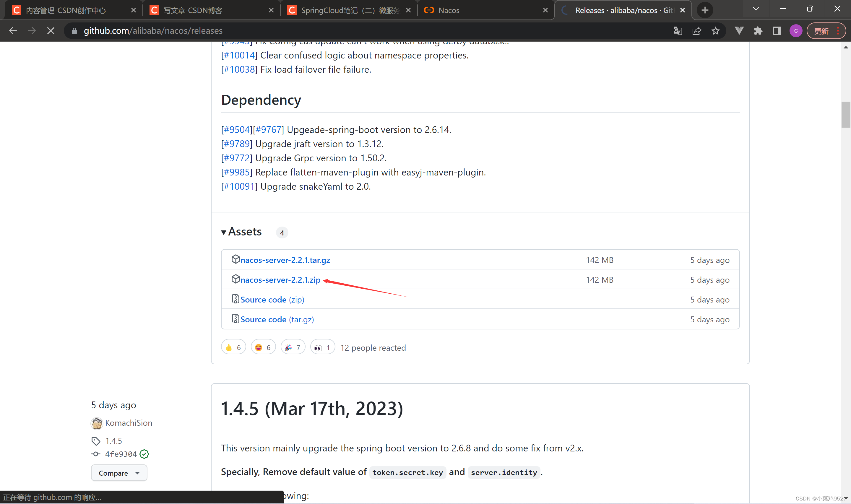The height and width of the screenshot is (504, 851).
Task: Click package icon beside nacos-server-2.2.1.tar.gz
Action: 235,259
